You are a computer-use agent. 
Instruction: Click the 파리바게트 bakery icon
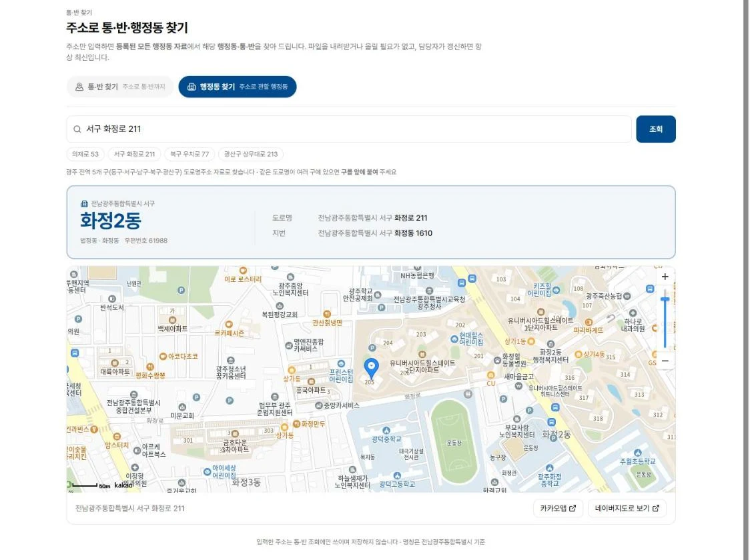click(x=589, y=322)
